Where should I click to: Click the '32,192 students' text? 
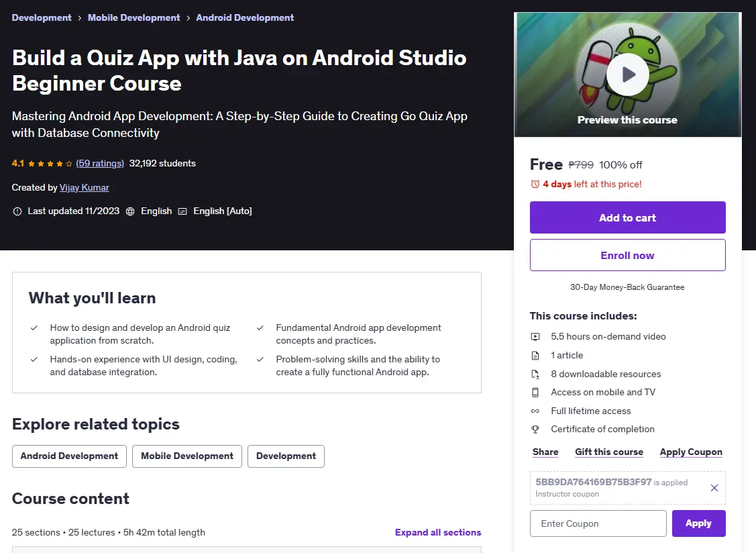click(x=162, y=164)
